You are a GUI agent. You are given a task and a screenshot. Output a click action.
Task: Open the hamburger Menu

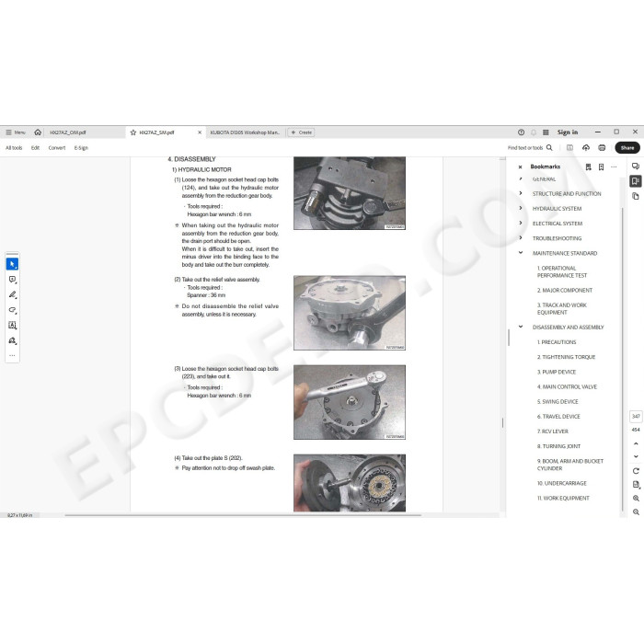pos(16,132)
